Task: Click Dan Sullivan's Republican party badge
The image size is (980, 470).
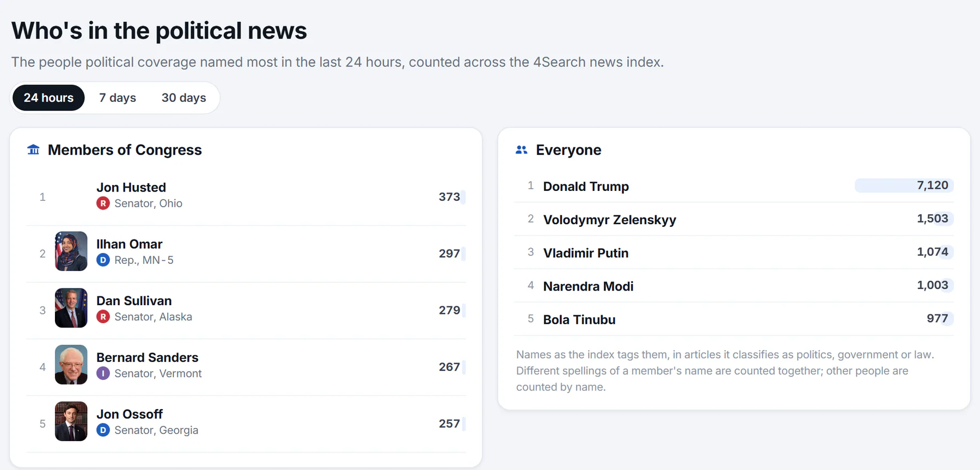Action: click(x=103, y=317)
